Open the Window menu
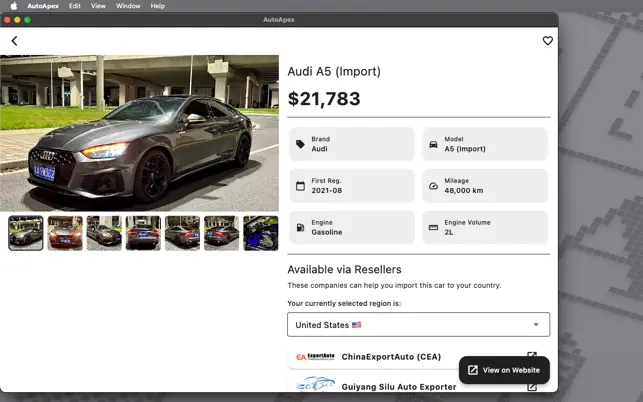The height and width of the screenshot is (402, 643). [x=128, y=6]
